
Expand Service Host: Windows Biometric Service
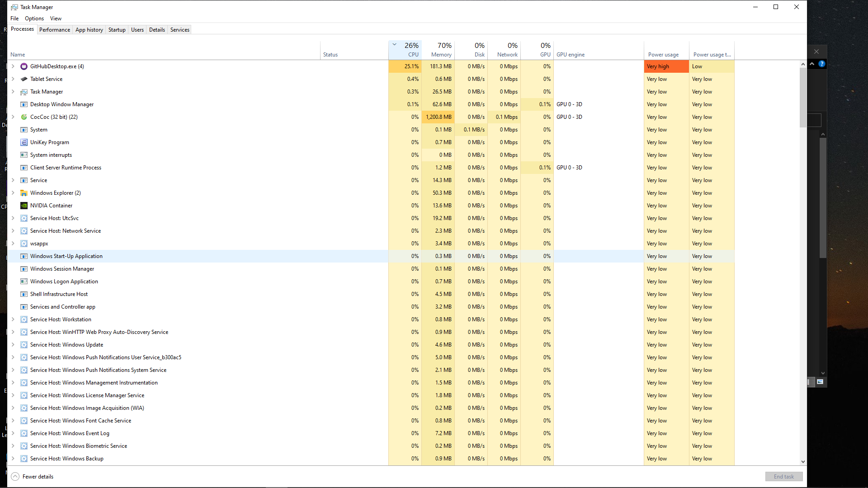pos(13,446)
